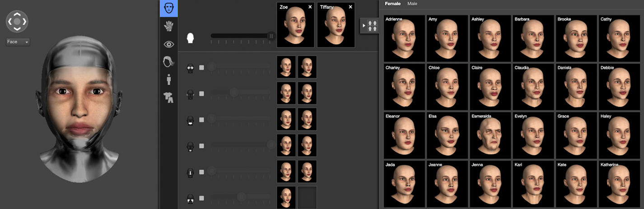The width and height of the screenshot is (644, 209).
Task: Rotate view with navigation wheel right arrow
Action: click(x=25, y=21)
